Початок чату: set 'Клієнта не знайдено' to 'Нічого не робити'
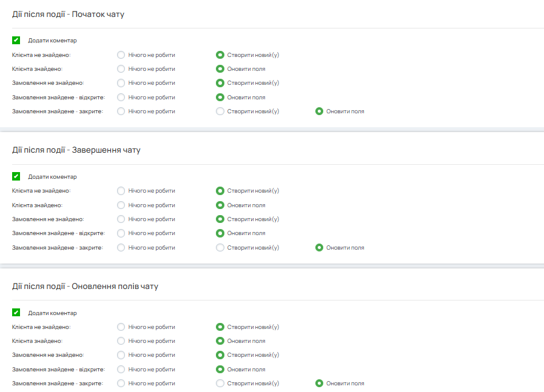Screen dimensions: 544x392 click(121, 55)
